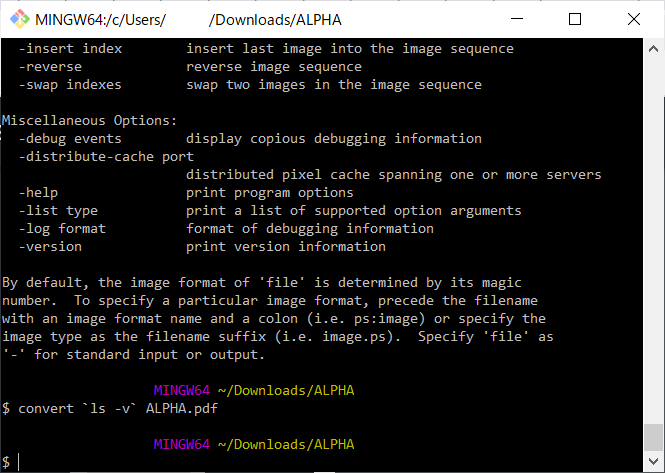Image resolution: width=665 pixels, height=473 pixels.
Task: Click the empty prompt line at the cursor
Action: click(18, 462)
